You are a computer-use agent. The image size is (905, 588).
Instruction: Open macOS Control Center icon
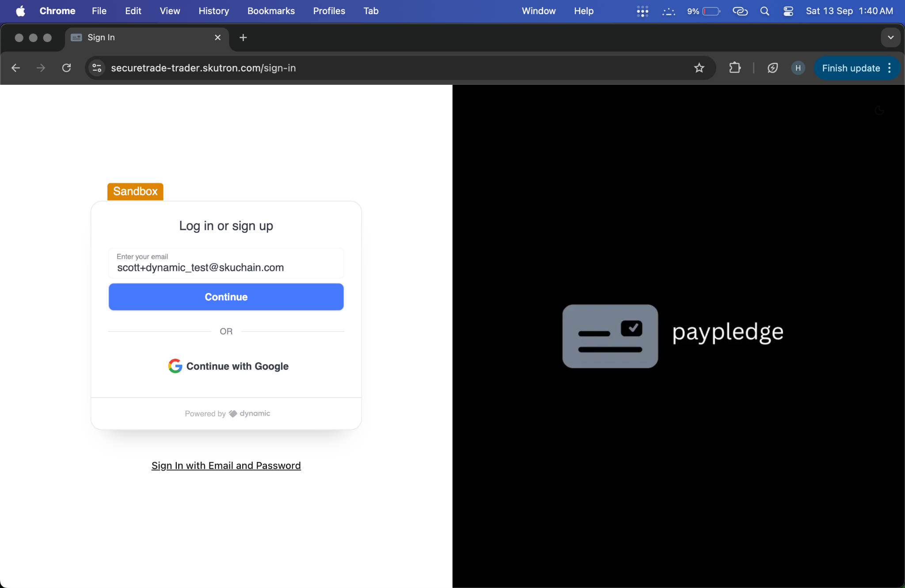coord(788,11)
